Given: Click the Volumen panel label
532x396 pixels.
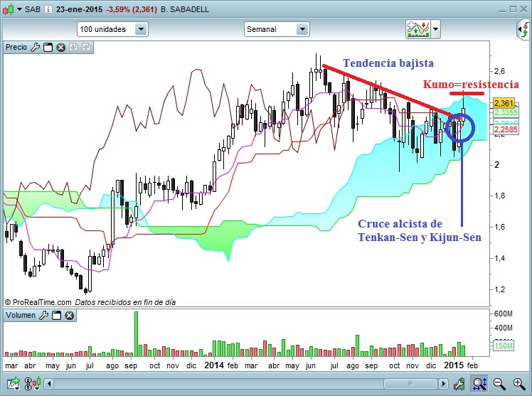Looking at the screenshot, I should tap(21, 316).
